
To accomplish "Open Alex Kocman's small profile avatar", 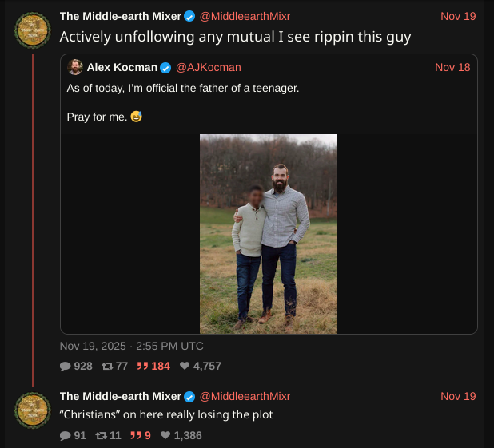I will pyautogui.click(x=75, y=67).
